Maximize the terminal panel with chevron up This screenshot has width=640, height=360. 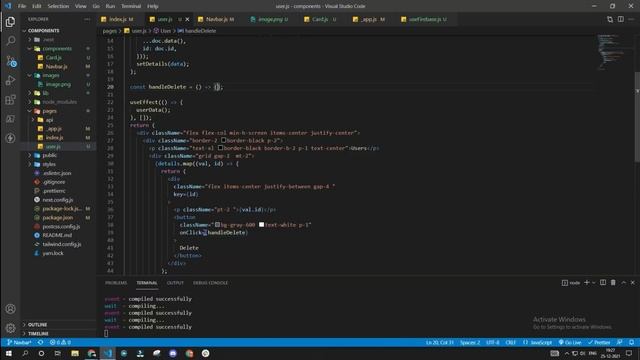pyautogui.click(x=624, y=282)
